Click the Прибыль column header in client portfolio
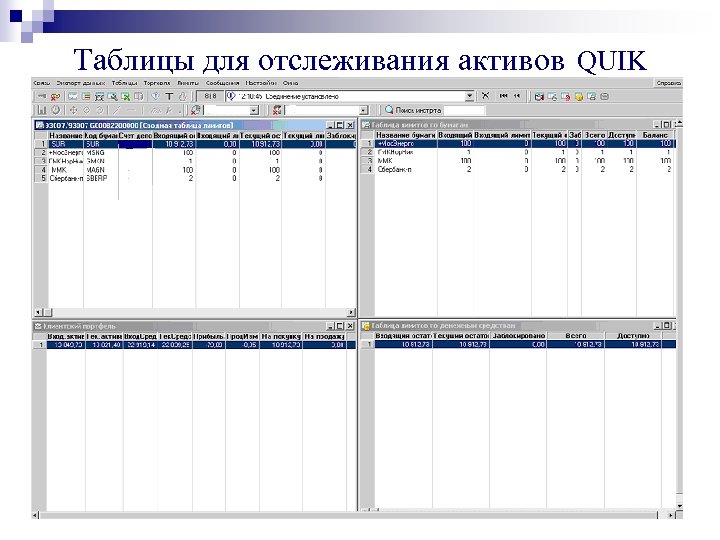This screenshot has width=720, height=540. [x=209, y=337]
